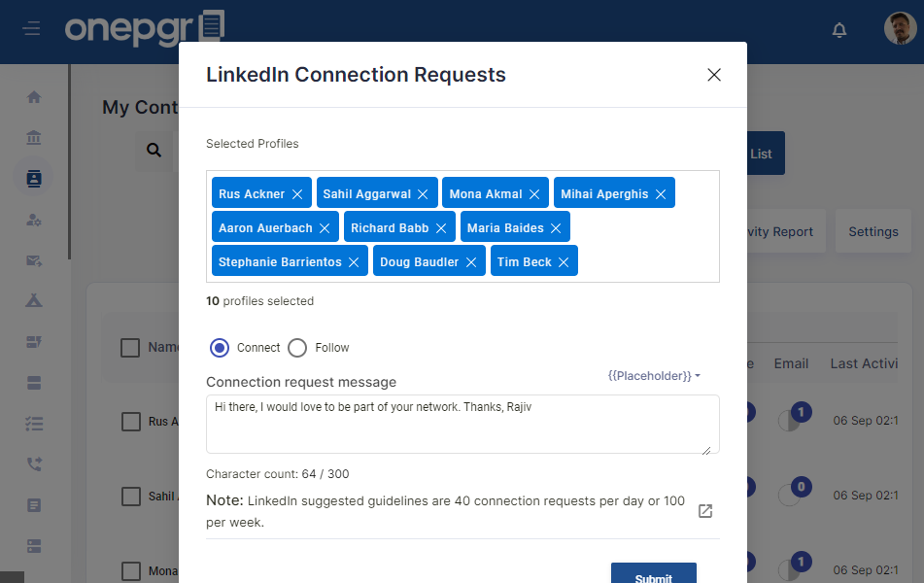Tick the checkbox for Sahil row
Screen dimensions: 924x583
131,497
